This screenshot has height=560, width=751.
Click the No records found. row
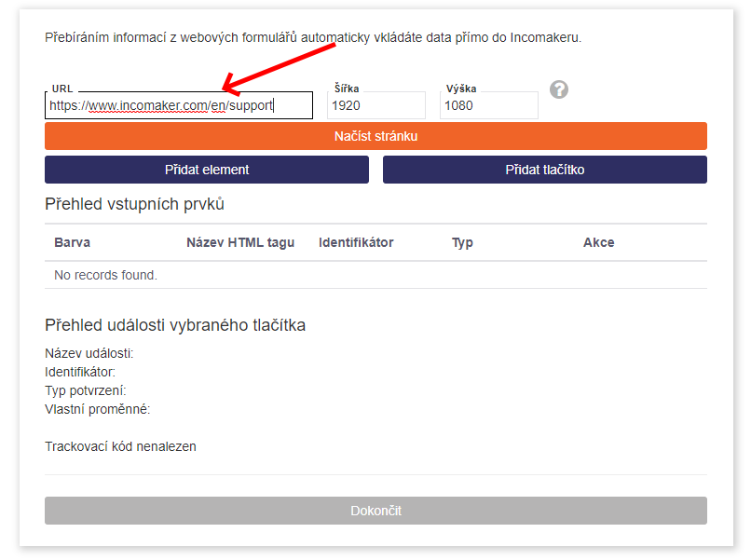[x=376, y=275]
